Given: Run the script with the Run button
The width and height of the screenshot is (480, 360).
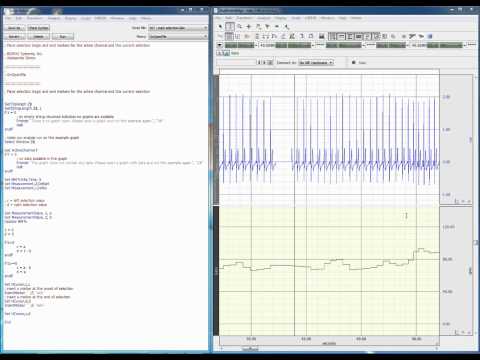Looking at the screenshot, I should pos(63,36).
